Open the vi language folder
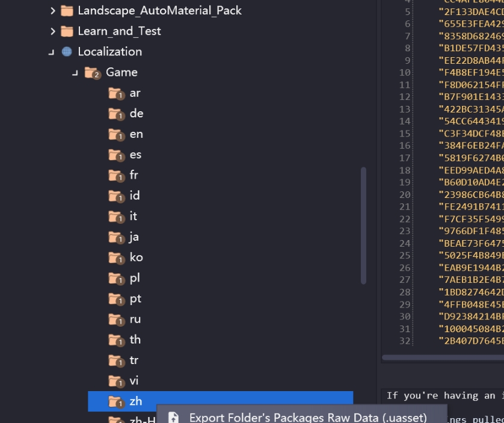Viewport: 504px width, 423px height. click(134, 381)
